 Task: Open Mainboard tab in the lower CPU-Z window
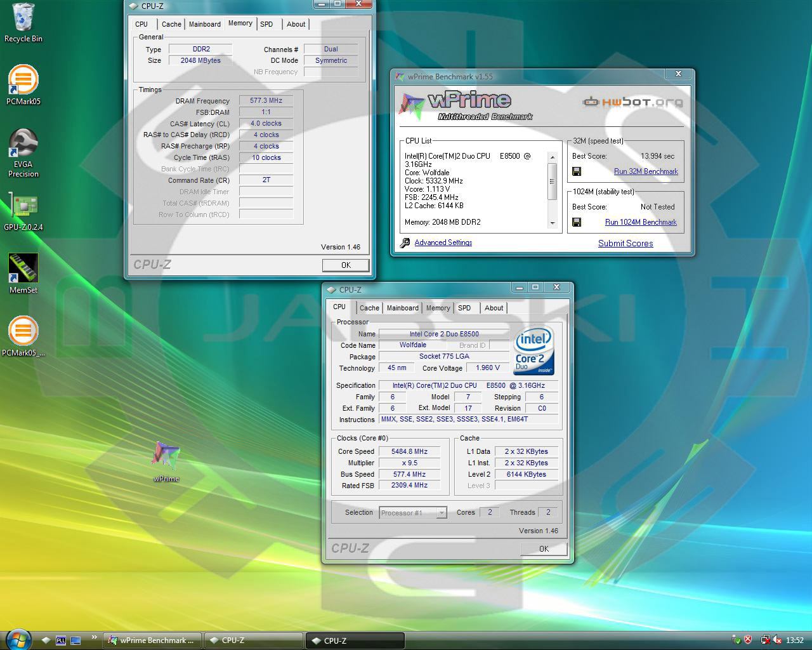point(403,308)
